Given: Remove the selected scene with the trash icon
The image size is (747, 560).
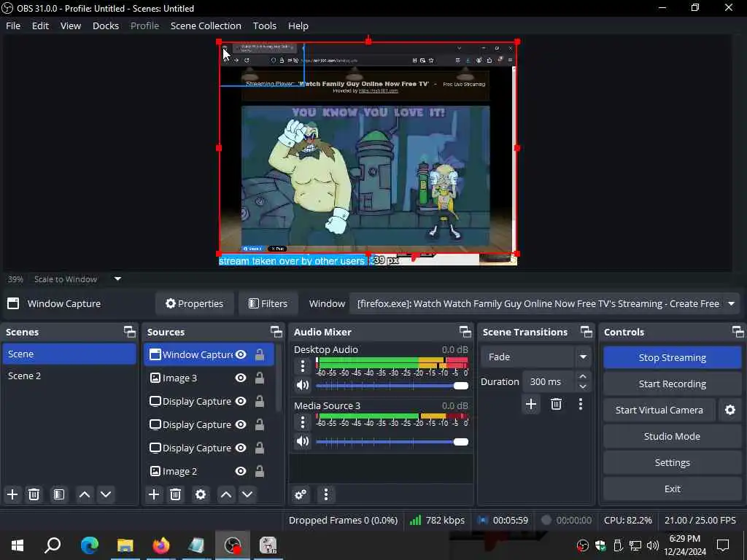Looking at the screenshot, I should [x=34, y=494].
